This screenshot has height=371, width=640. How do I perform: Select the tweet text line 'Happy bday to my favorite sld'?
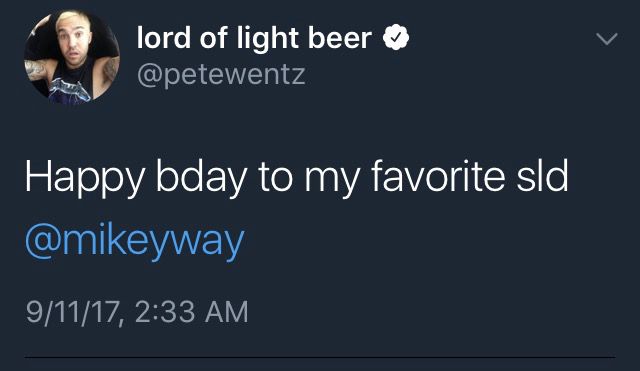pyautogui.click(x=296, y=178)
